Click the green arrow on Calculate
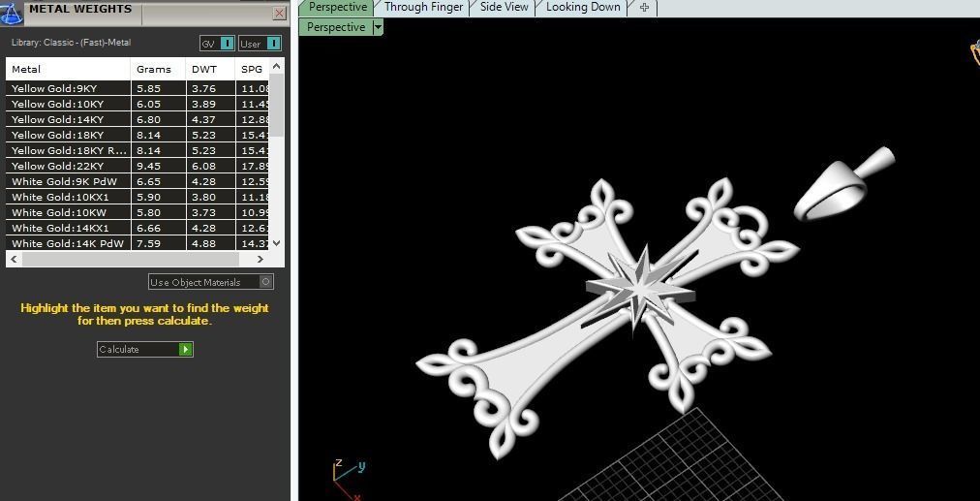The height and width of the screenshot is (501, 980). (186, 349)
